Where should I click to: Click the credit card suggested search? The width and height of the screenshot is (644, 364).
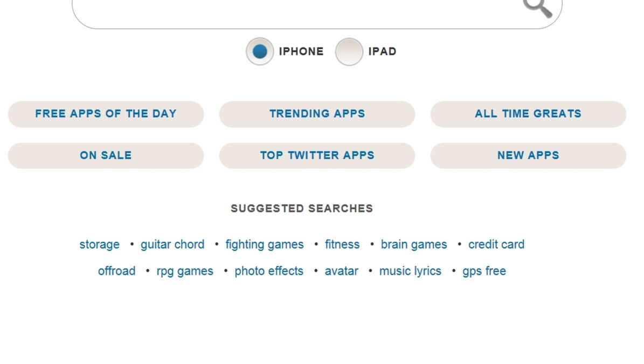click(x=496, y=244)
